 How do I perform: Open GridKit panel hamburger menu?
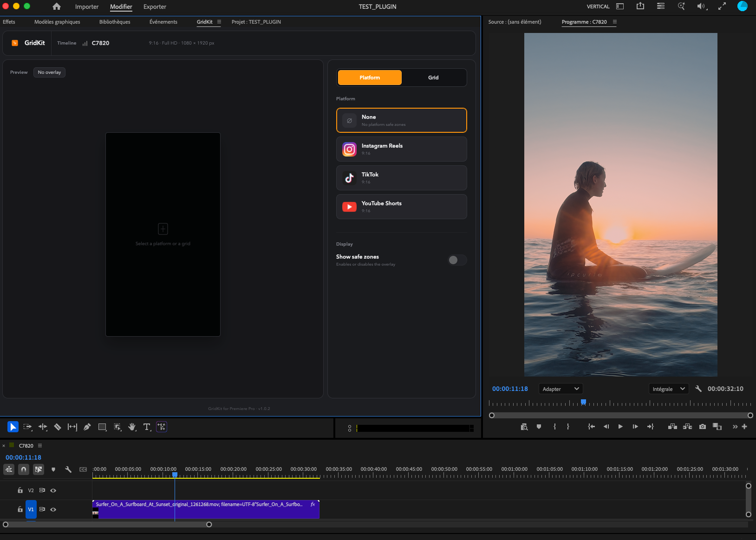coord(219,22)
